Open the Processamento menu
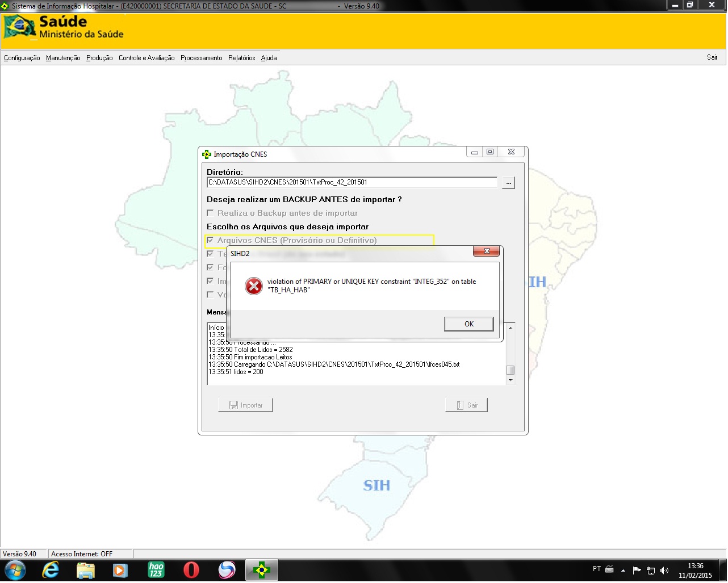728x583 pixels. [201, 58]
